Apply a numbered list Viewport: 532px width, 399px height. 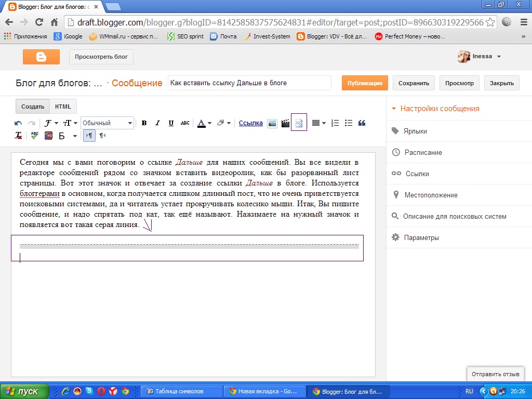(335, 123)
